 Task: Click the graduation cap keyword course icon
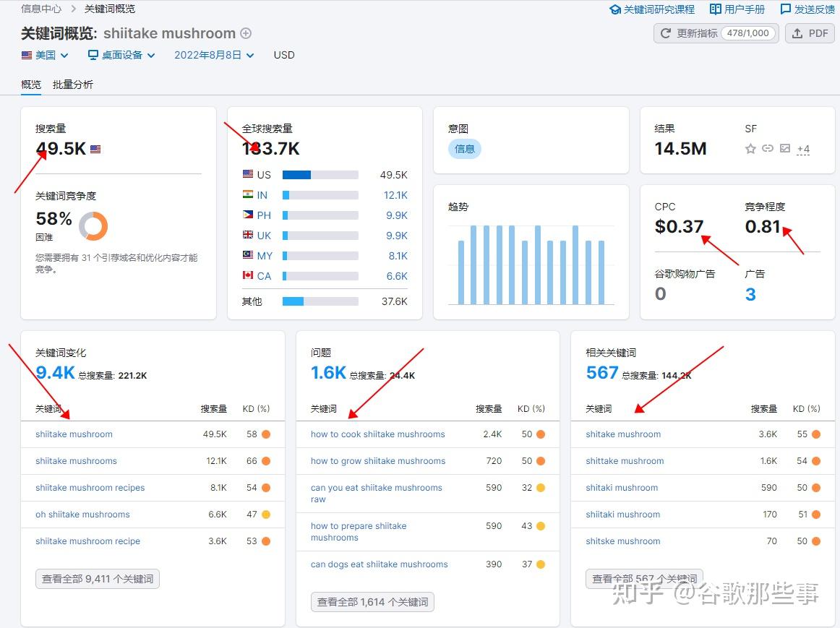pos(615,9)
